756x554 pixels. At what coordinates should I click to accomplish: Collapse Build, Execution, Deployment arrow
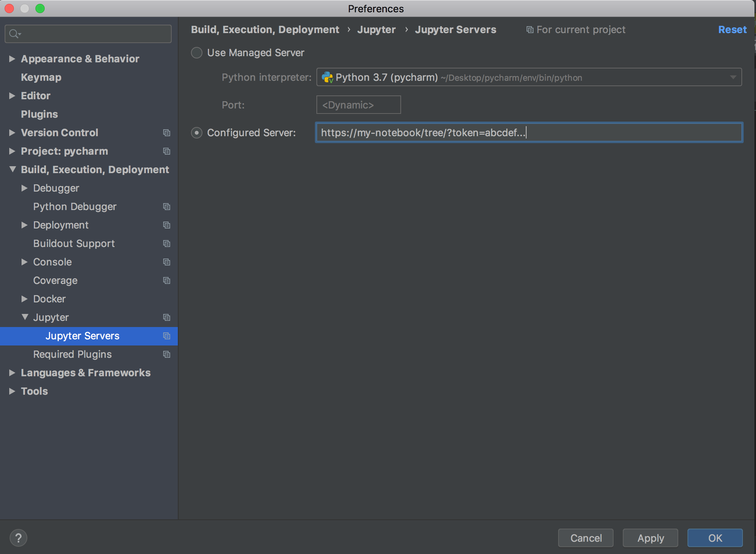point(12,169)
